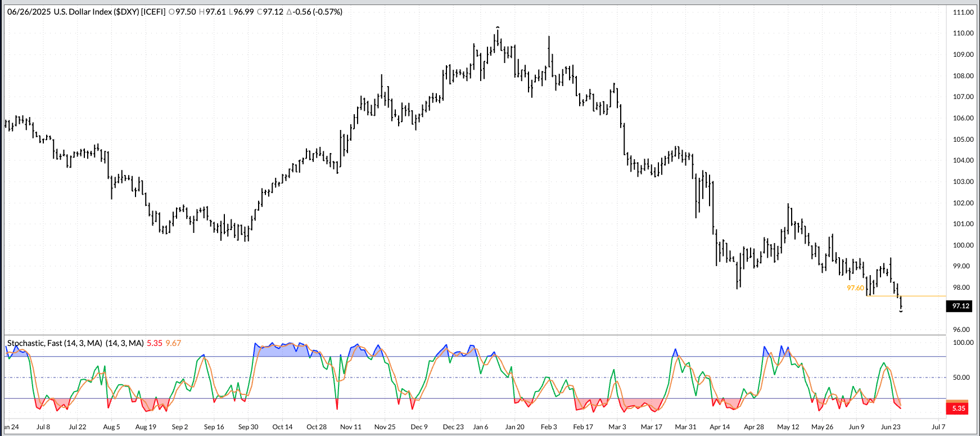The image size is (980, 436).
Task: Select the black 97.12 last price tag
Action: click(960, 306)
